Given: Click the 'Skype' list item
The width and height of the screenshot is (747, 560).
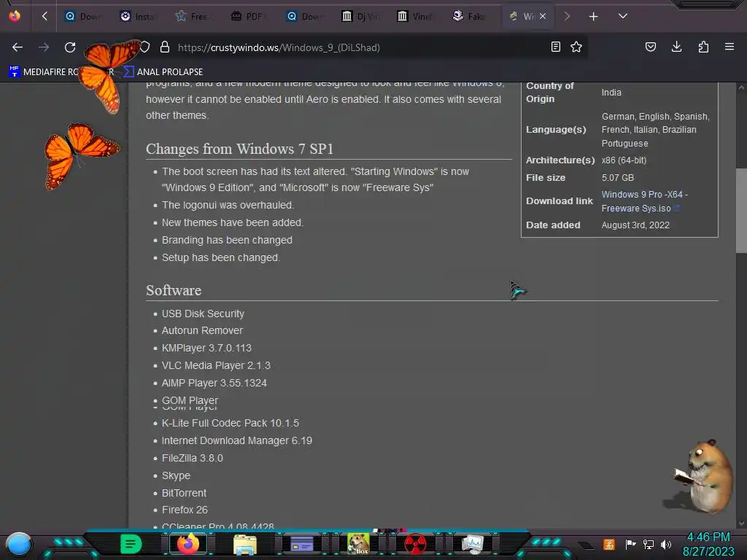Looking at the screenshot, I should pyautogui.click(x=176, y=475).
